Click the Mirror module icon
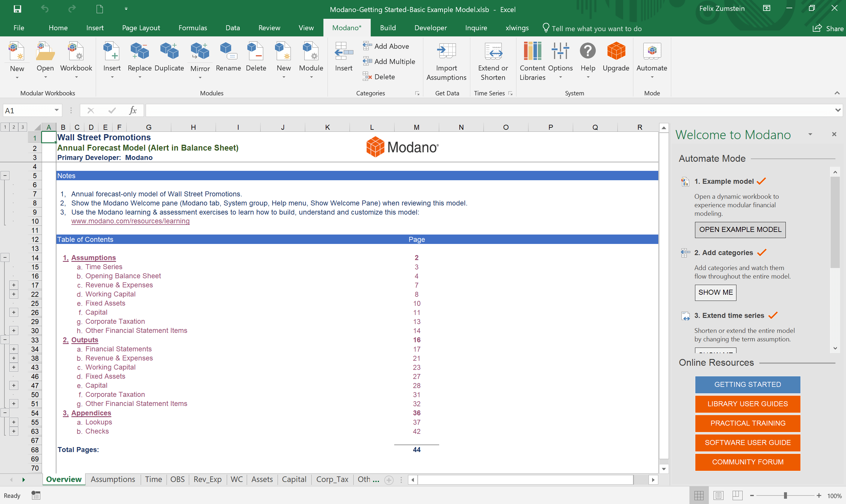The width and height of the screenshot is (846, 504). (200, 52)
